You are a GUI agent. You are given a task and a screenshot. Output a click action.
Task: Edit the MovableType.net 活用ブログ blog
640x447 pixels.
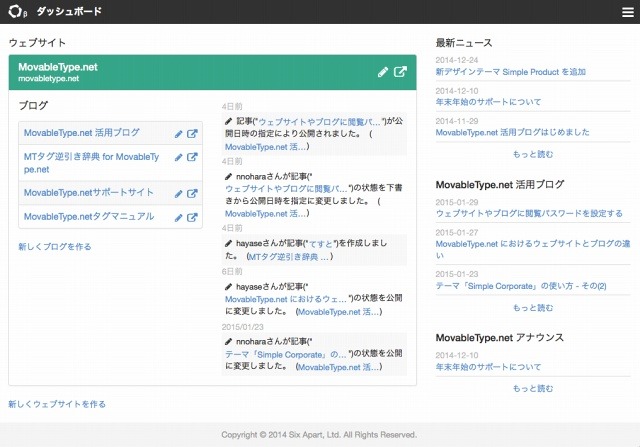click(178, 134)
